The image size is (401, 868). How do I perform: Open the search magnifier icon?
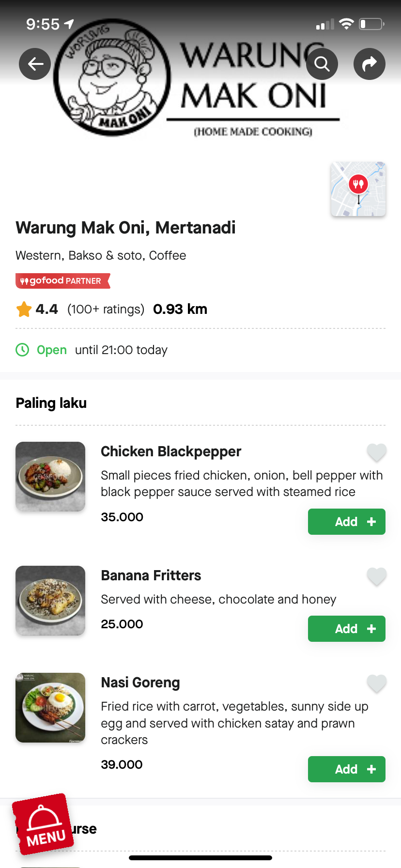pos(322,64)
